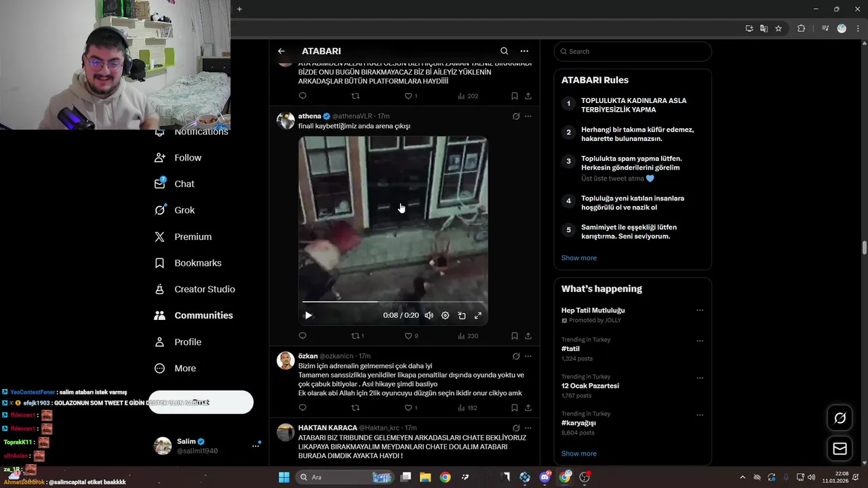Open Creator Studio in the sidebar
Viewport: 868px width, 488px height.
[x=195, y=289]
